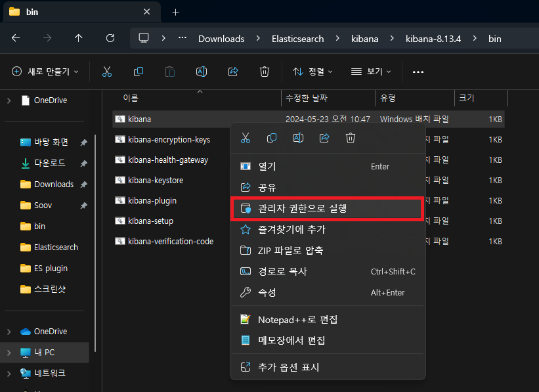Go forward with the right arrow

[47, 38]
